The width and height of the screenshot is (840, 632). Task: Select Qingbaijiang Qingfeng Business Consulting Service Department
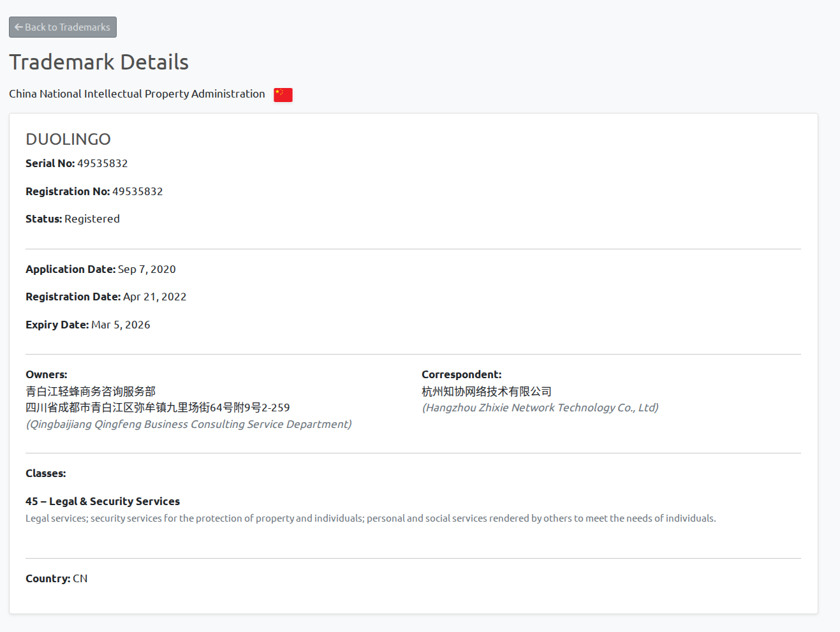[x=188, y=423]
